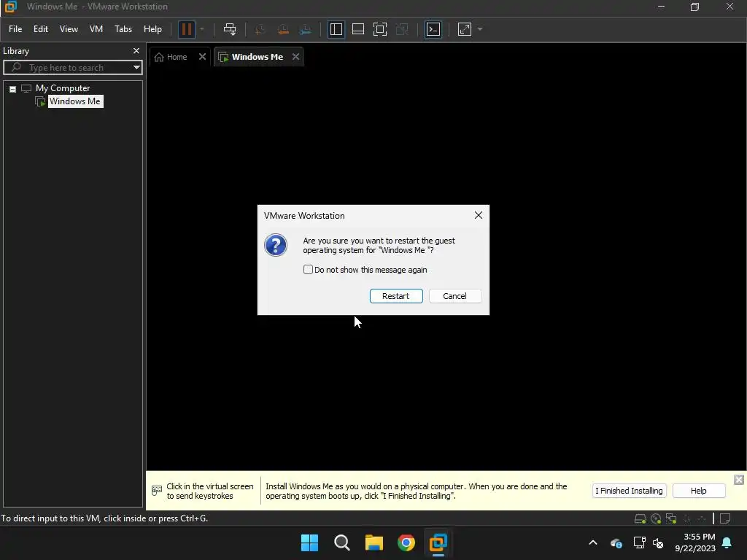Show hidden system tray icons
Image resolution: width=747 pixels, height=560 pixels.
pyautogui.click(x=593, y=542)
